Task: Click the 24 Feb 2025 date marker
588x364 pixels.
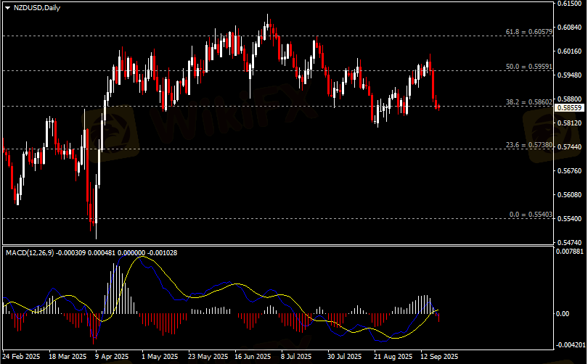Action: (22, 357)
